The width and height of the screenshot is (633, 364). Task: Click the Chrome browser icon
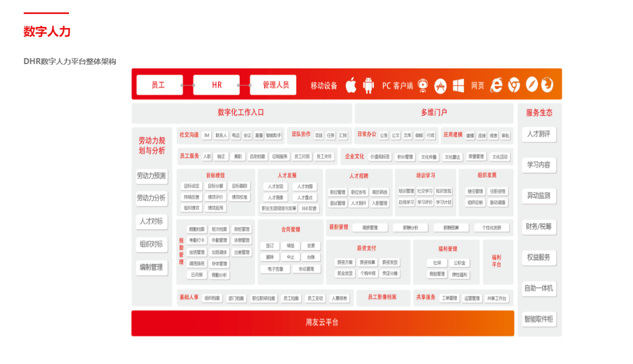514,85
